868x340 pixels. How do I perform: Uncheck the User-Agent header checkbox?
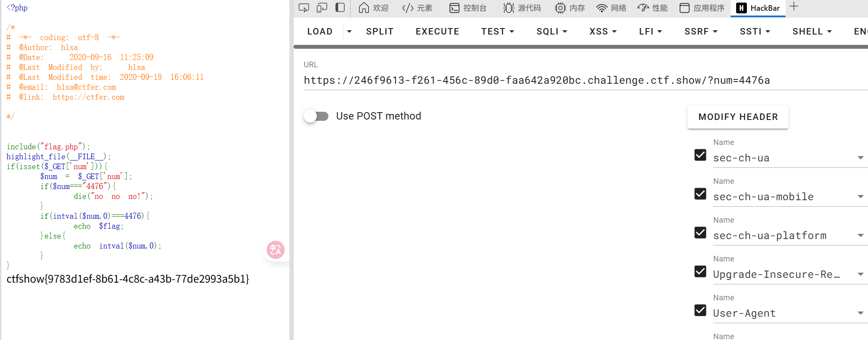coord(700,310)
